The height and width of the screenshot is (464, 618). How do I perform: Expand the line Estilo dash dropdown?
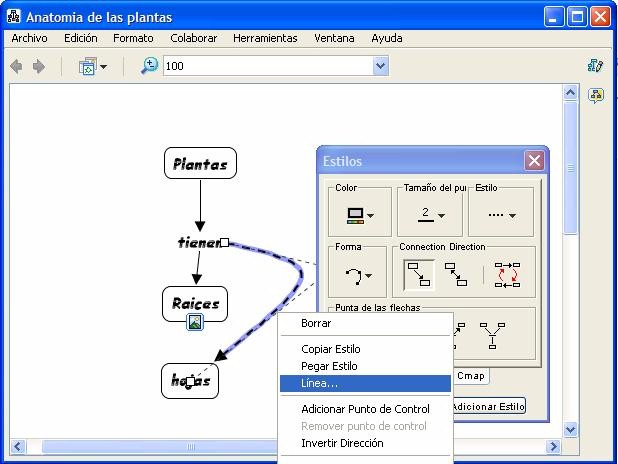(x=501, y=215)
